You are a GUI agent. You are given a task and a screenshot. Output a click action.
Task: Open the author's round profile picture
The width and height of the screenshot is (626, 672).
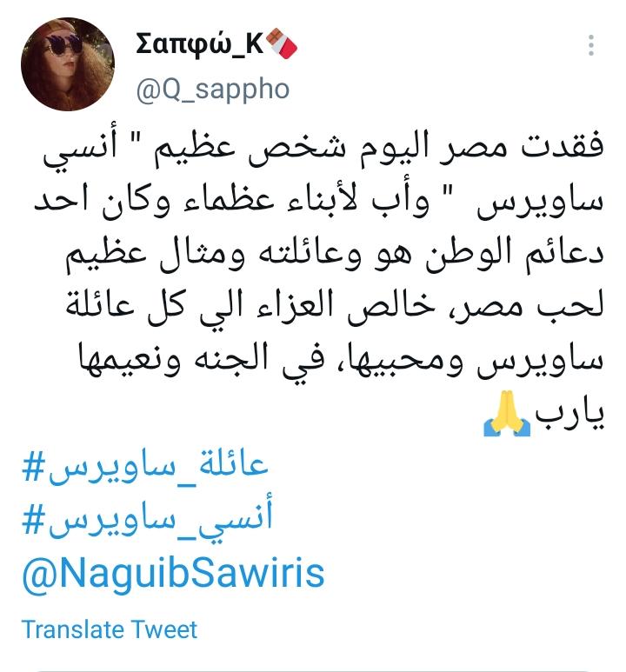click(68, 63)
